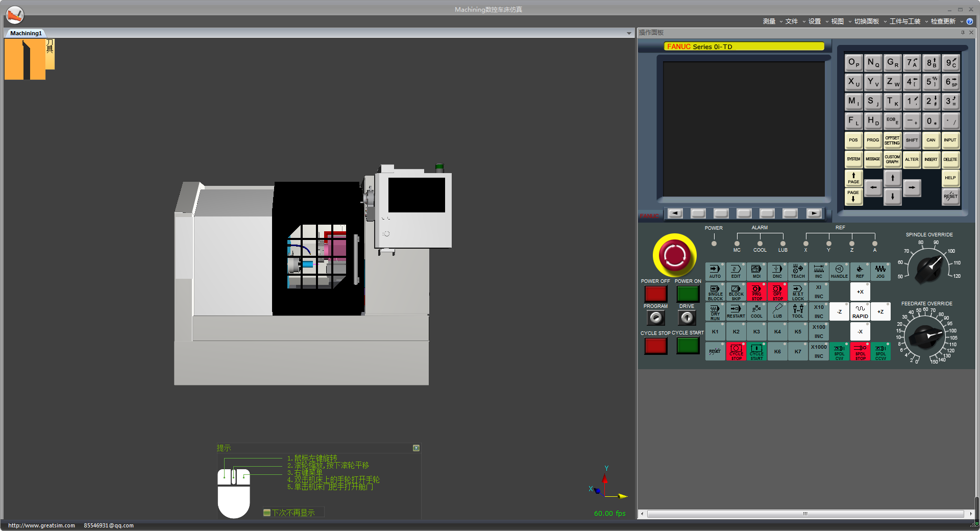Choose TEACH mode key
The height and width of the screenshot is (531, 980).
[798, 272]
